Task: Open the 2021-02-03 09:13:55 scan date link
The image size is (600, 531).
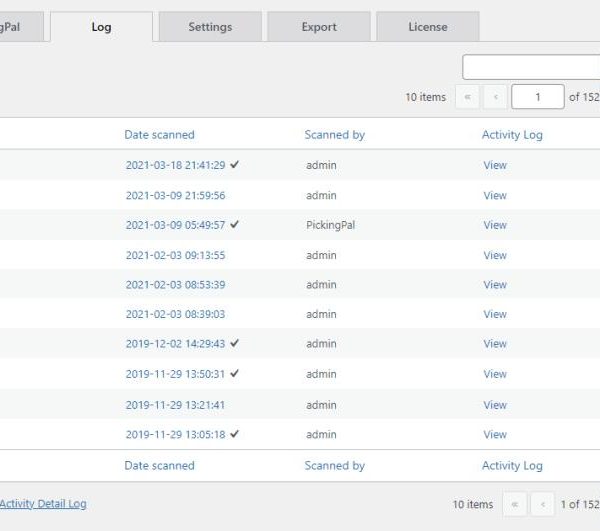Action: coord(175,255)
